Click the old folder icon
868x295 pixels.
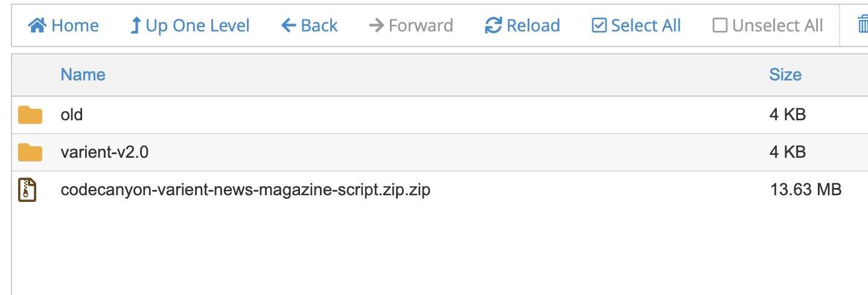click(30, 114)
